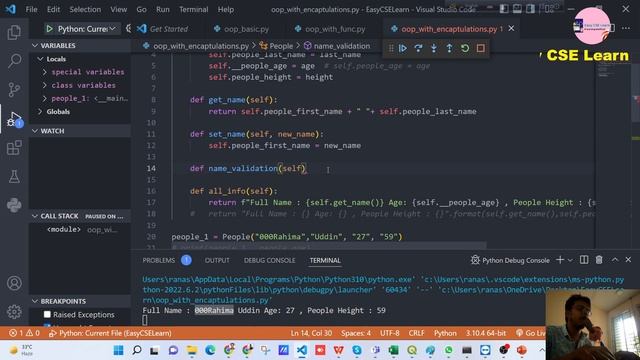The width and height of the screenshot is (640, 360).
Task: Open the Explorer view in activity bar
Action: pos(14,32)
